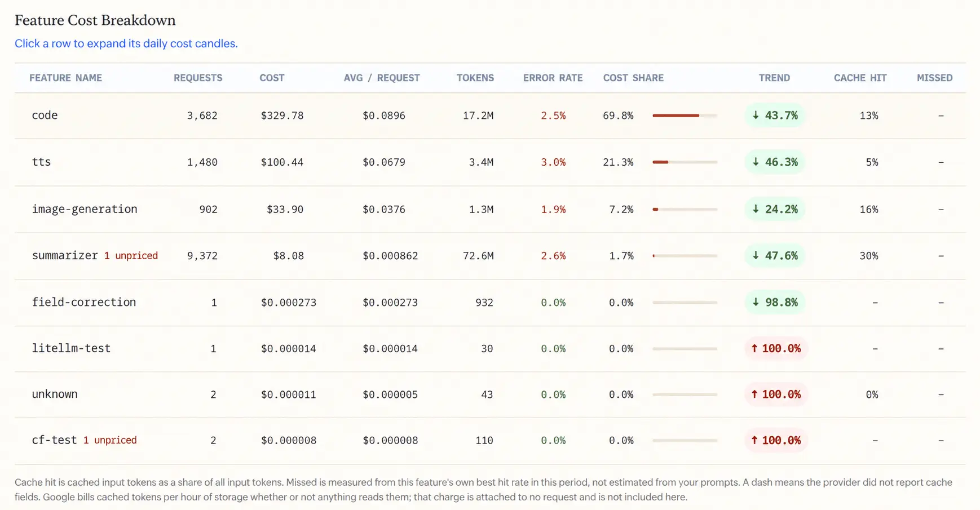Click the TREND column header

pyautogui.click(x=774, y=78)
